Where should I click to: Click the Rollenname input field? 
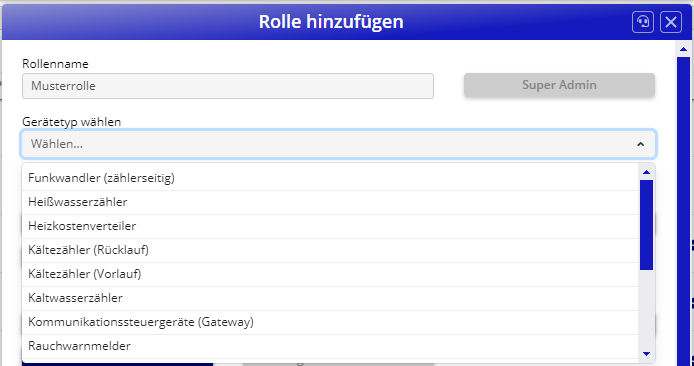click(228, 86)
